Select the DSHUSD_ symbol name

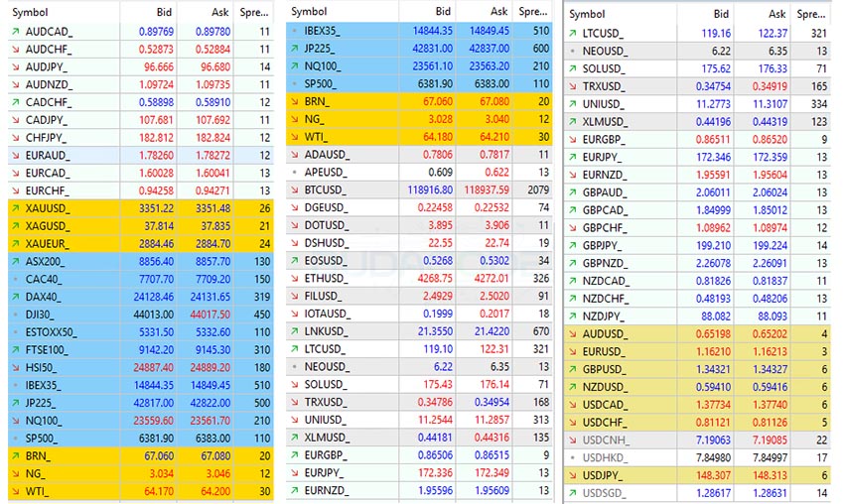pos(327,243)
